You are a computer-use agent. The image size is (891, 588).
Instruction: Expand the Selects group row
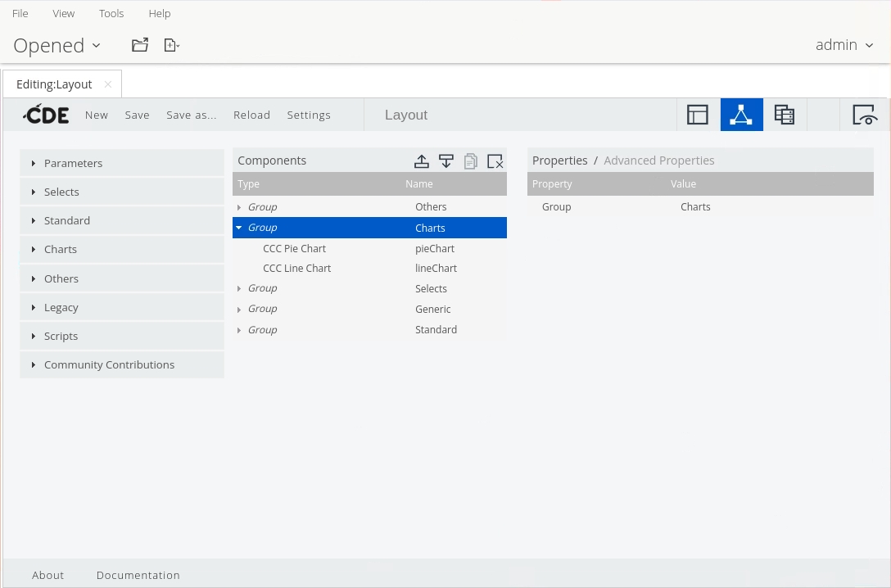239,288
